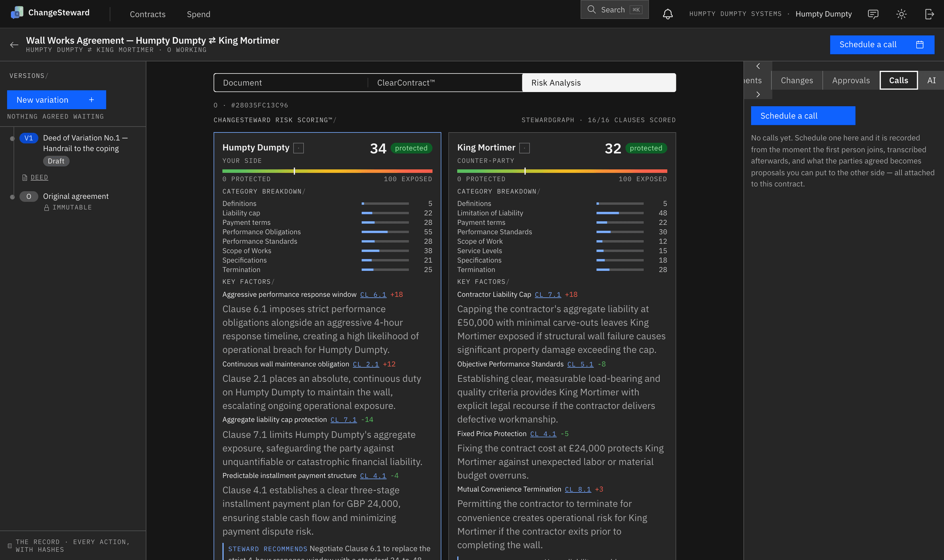Screen dimensions: 944x560
Task: Select Original agreement version
Action: point(76,196)
